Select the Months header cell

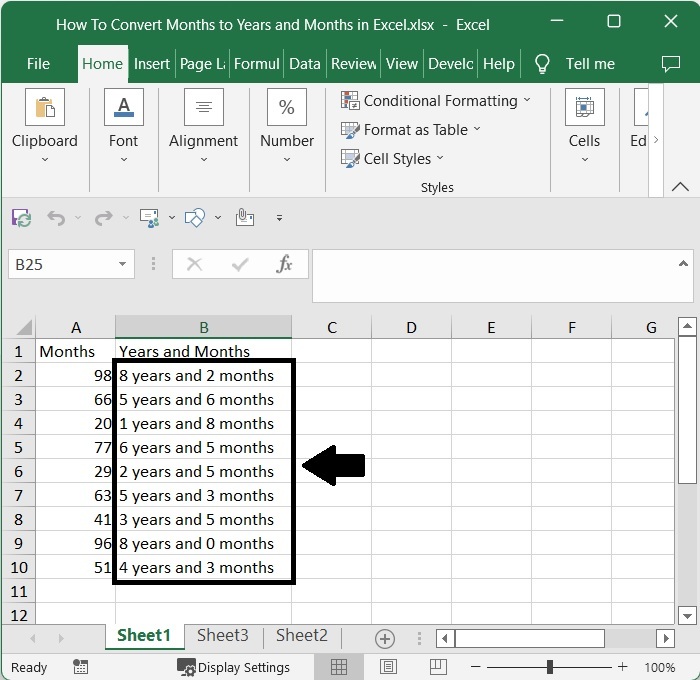click(x=75, y=351)
